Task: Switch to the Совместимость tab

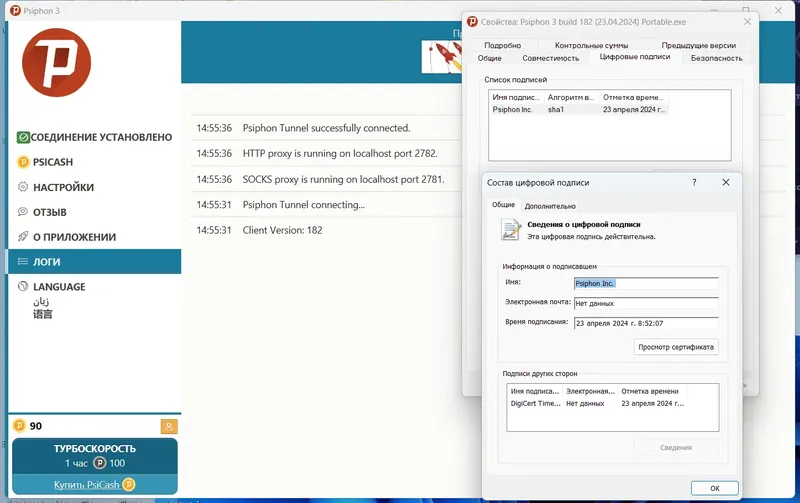Action: click(551, 58)
